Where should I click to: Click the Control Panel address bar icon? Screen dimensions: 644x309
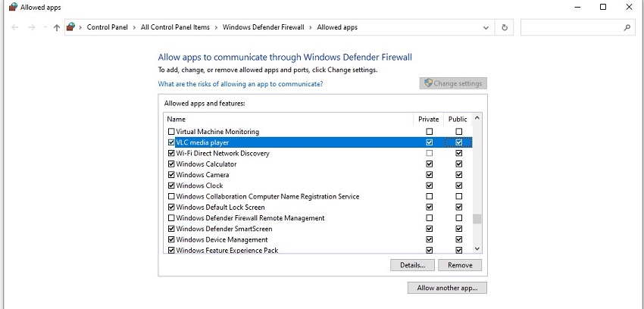(71, 27)
